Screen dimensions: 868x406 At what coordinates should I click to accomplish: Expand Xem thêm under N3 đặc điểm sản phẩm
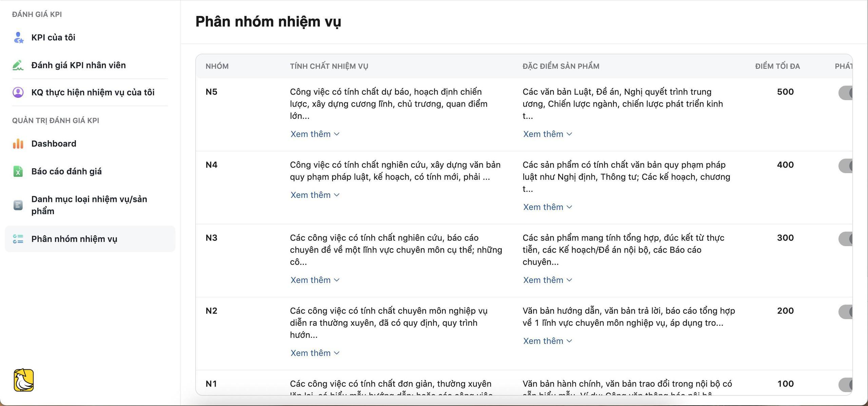pyautogui.click(x=548, y=280)
